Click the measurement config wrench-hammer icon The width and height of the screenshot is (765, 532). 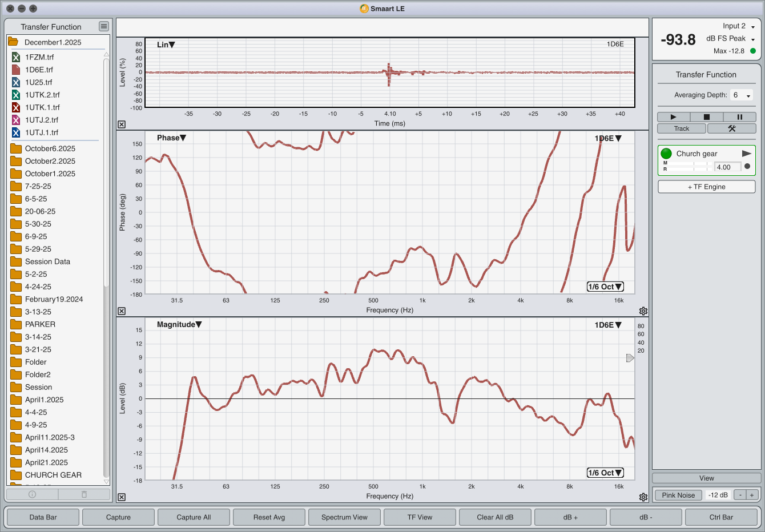click(x=731, y=128)
